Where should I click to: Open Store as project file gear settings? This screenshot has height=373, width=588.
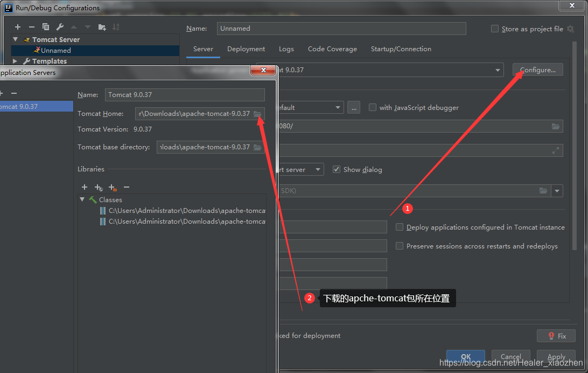570,29
